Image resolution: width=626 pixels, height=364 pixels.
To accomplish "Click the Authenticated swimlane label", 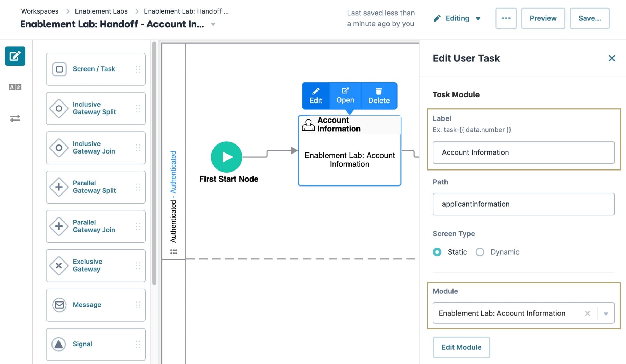I will [173, 197].
